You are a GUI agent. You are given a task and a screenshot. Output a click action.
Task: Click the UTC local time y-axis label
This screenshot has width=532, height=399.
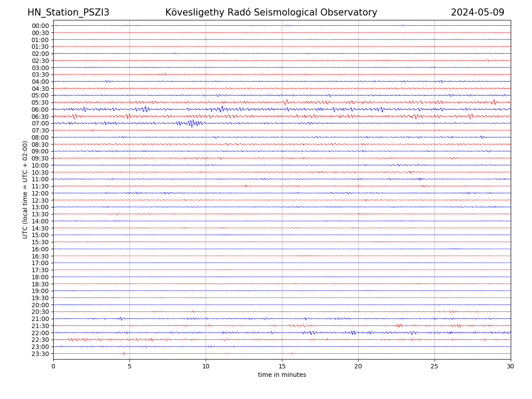(x=25, y=190)
